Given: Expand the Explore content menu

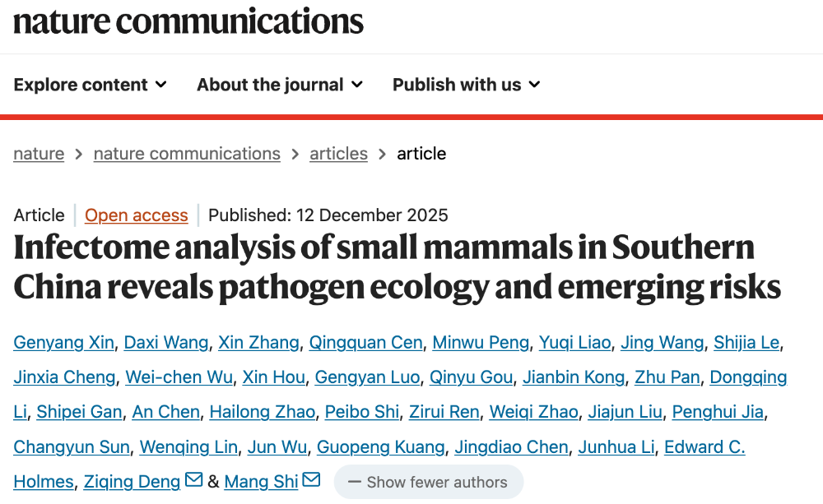Looking at the screenshot, I should 91,85.
